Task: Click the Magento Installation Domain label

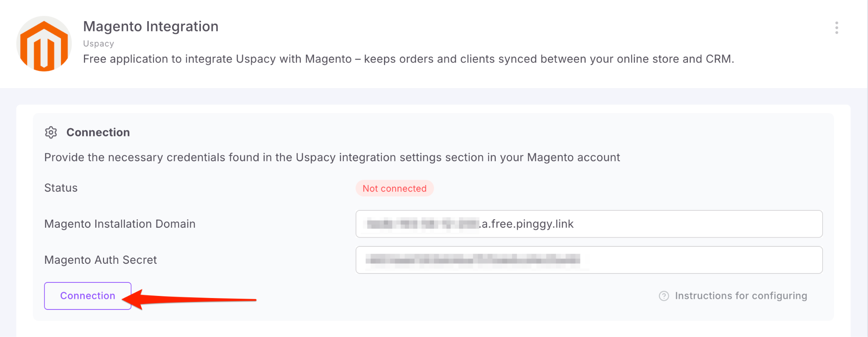Action: 120,224
